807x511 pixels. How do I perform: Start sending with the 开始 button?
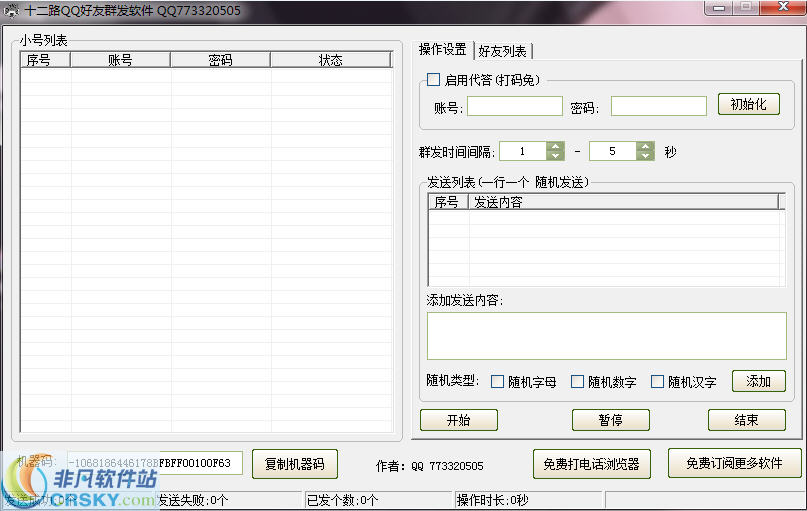pyautogui.click(x=459, y=420)
